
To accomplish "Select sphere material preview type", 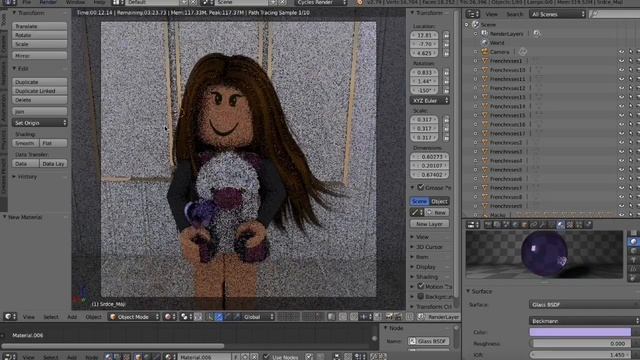I will tap(633, 242).
